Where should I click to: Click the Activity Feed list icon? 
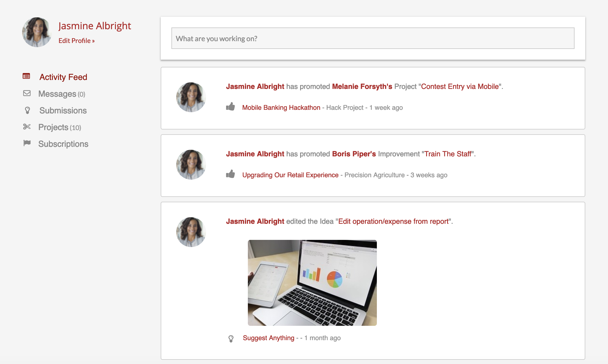point(26,76)
